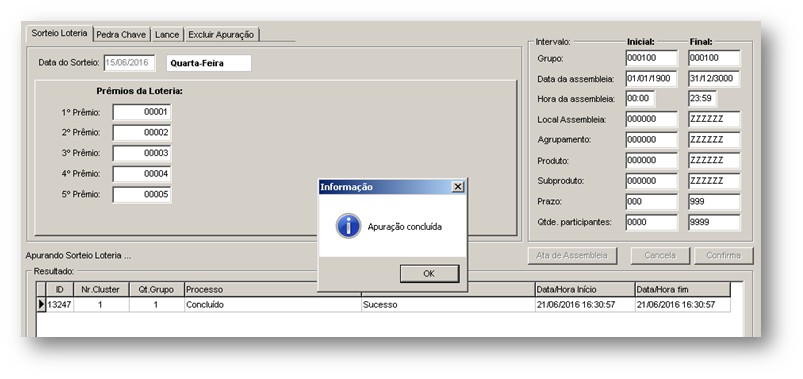This screenshot has height=379, width=803.
Task: Open the Excluir Apuração tab
Action: (221, 35)
